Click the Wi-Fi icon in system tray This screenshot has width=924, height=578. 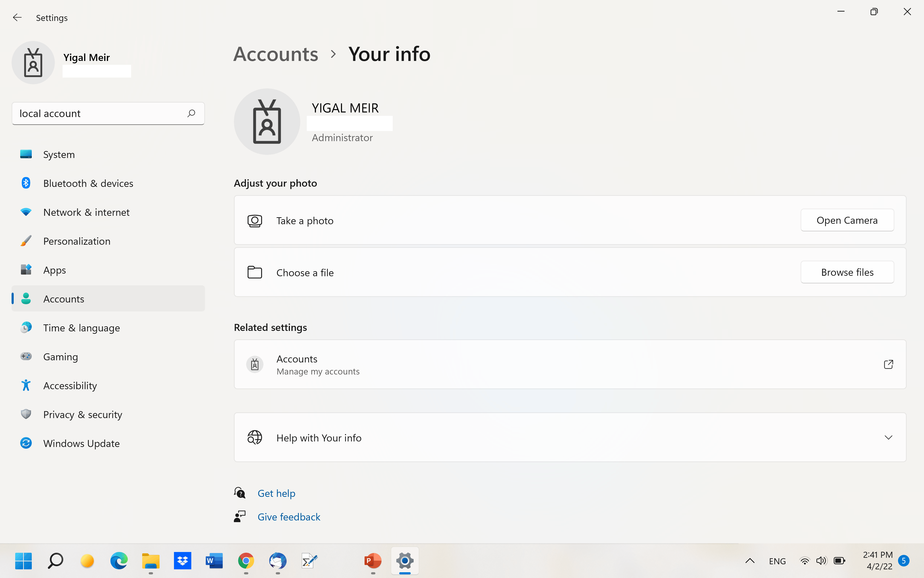click(x=804, y=561)
